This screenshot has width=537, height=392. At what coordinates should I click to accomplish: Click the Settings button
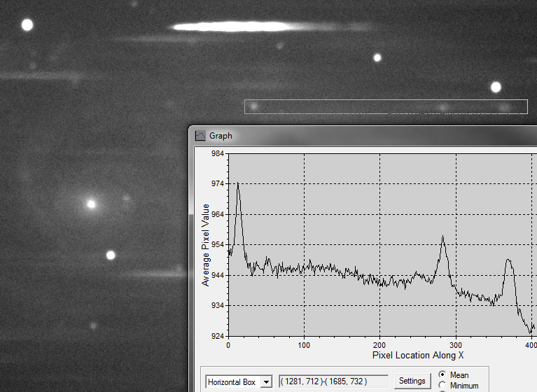(x=412, y=381)
